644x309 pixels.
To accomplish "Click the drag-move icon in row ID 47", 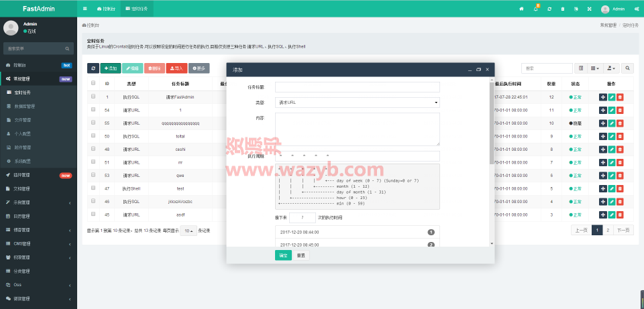I will [603, 189].
